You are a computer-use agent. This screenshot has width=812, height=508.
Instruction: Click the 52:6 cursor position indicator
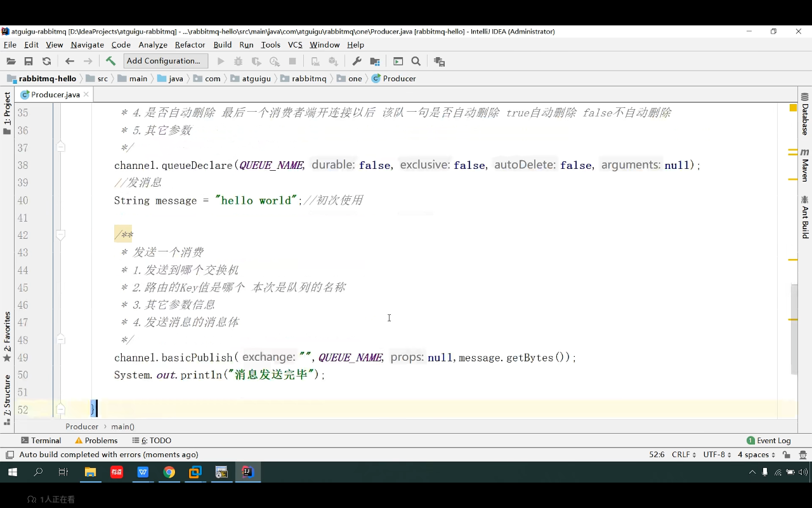(657, 455)
